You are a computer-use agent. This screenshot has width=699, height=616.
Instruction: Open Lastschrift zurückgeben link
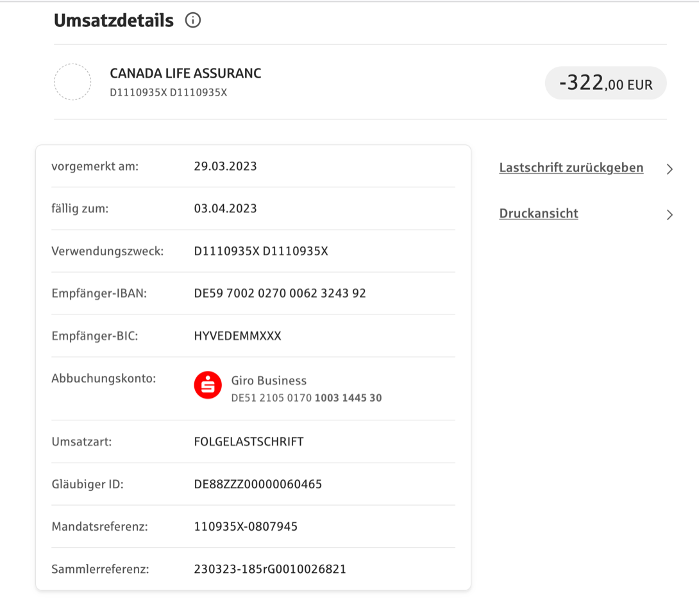[x=571, y=167]
